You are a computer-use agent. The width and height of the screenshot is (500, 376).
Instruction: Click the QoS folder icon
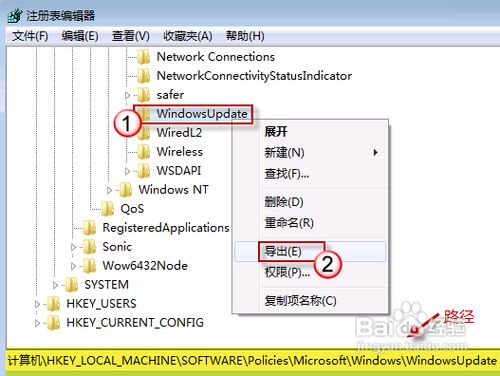tap(108, 209)
